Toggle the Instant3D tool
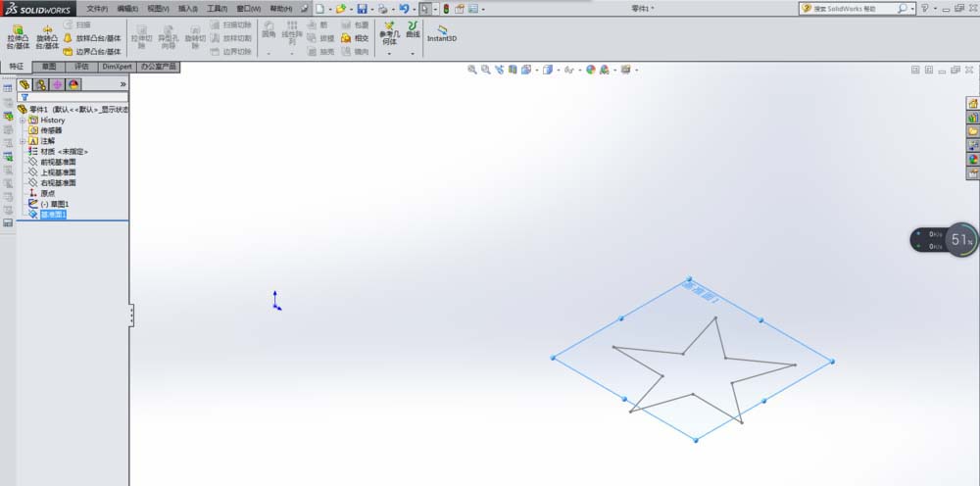 442,33
